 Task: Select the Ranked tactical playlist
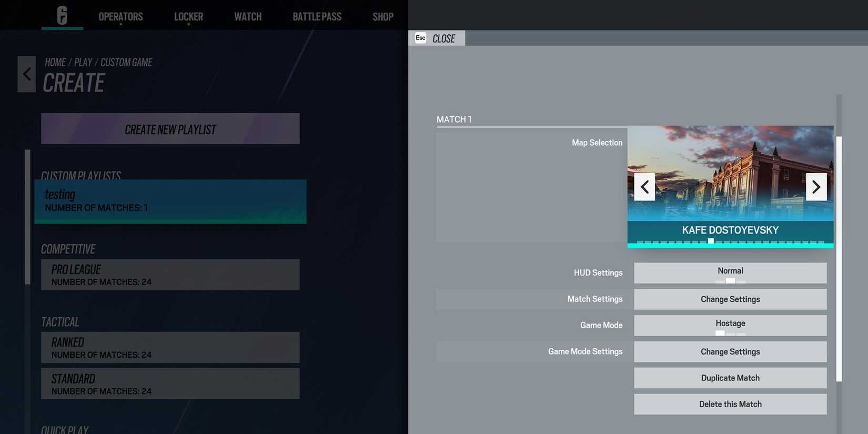click(170, 347)
